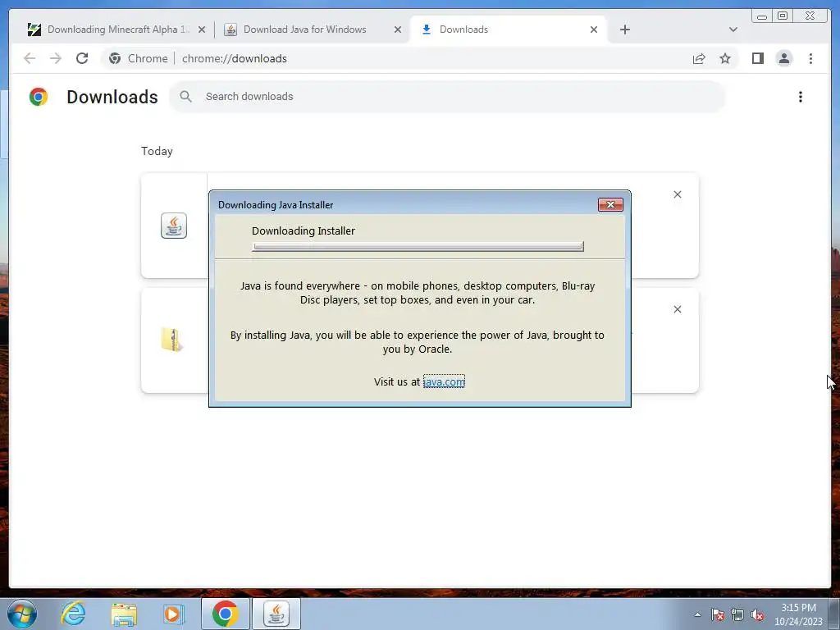
Task: Click the Downloading Installer progress bar
Action: point(418,246)
